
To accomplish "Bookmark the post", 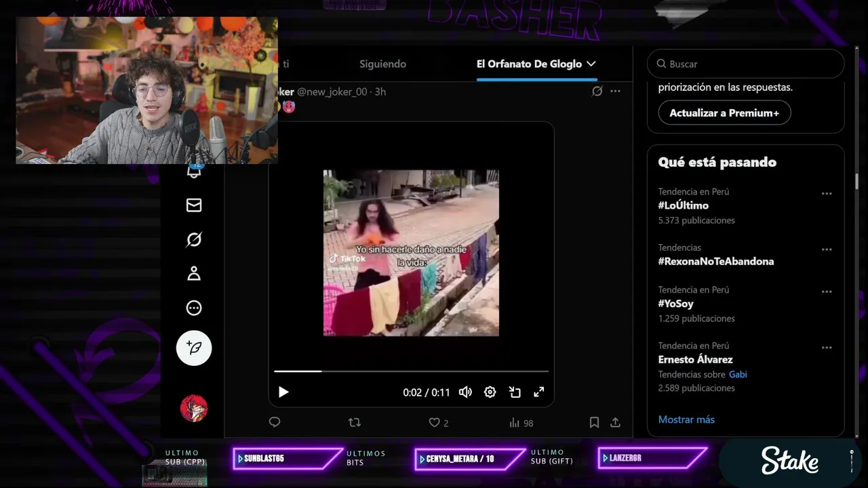I will tap(594, 422).
